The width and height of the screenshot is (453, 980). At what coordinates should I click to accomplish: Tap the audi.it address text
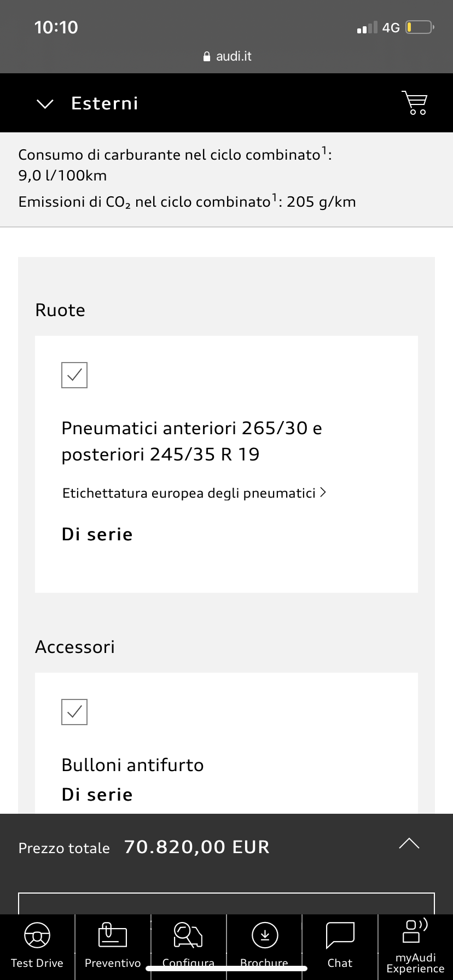coord(234,56)
